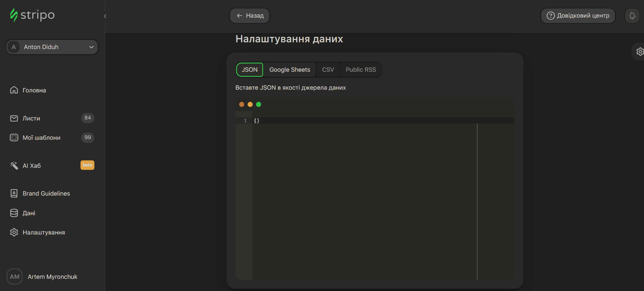Click the Назад back button
The height and width of the screenshot is (291, 644).
click(250, 16)
